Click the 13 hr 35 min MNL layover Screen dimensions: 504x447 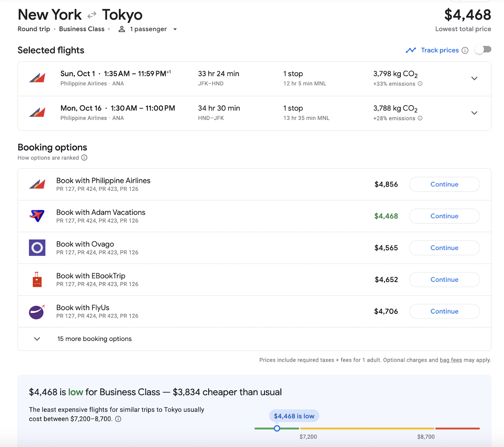[x=306, y=118]
